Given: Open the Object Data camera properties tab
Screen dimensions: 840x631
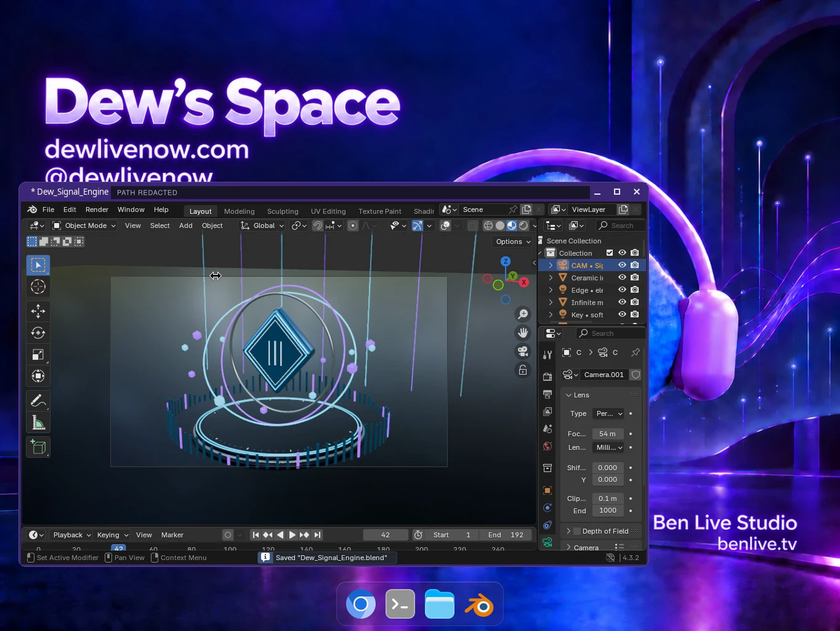Looking at the screenshot, I should (x=547, y=542).
